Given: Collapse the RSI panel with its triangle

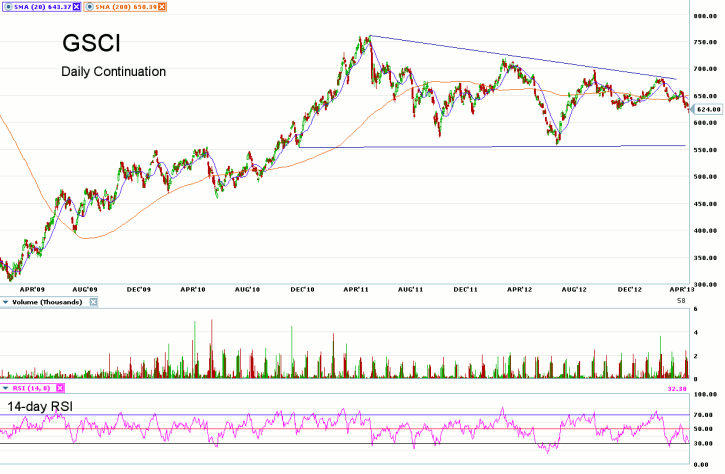Looking at the screenshot, I should point(5,386).
